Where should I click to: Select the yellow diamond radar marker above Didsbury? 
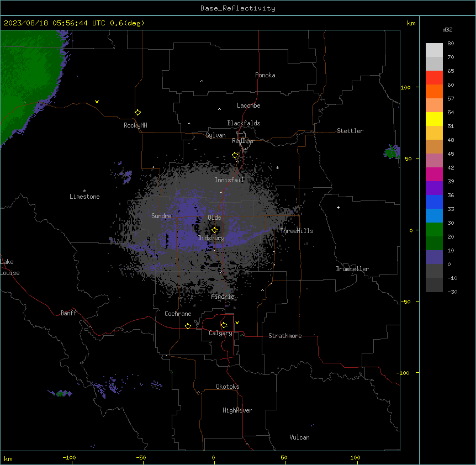pyautogui.click(x=214, y=230)
